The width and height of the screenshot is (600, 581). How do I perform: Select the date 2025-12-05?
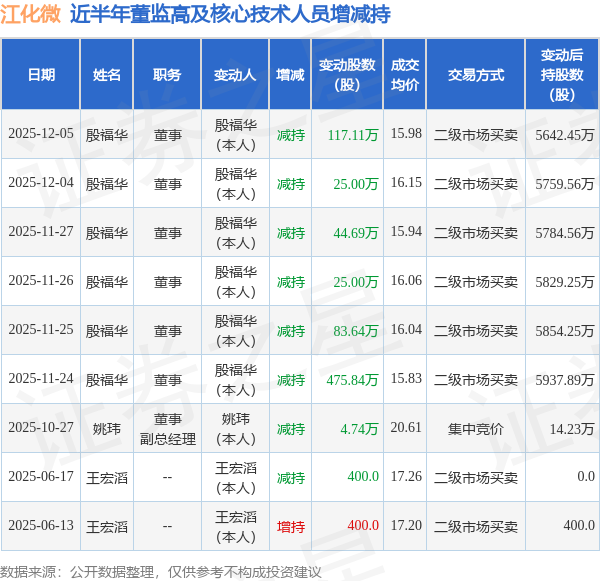pyautogui.click(x=41, y=134)
